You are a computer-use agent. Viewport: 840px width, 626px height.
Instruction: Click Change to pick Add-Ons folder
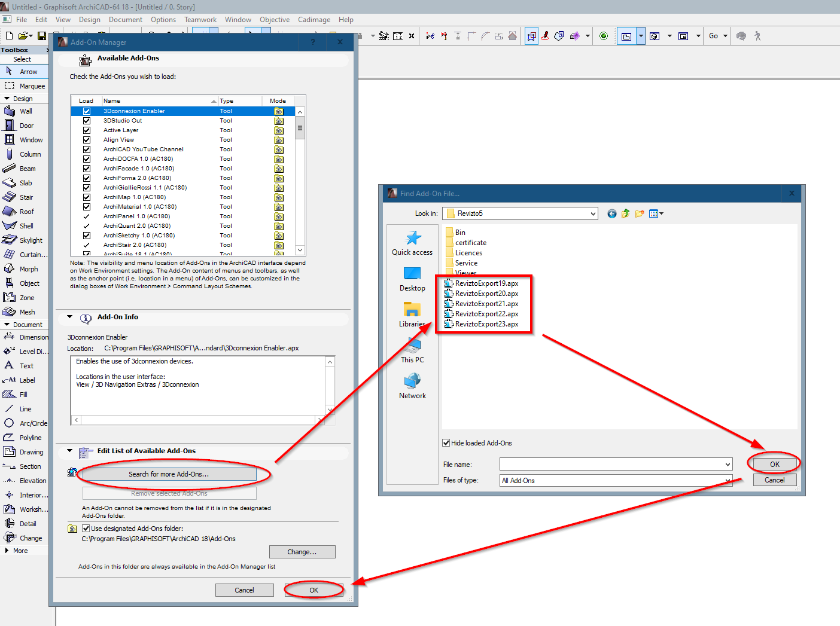(x=302, y=551)
